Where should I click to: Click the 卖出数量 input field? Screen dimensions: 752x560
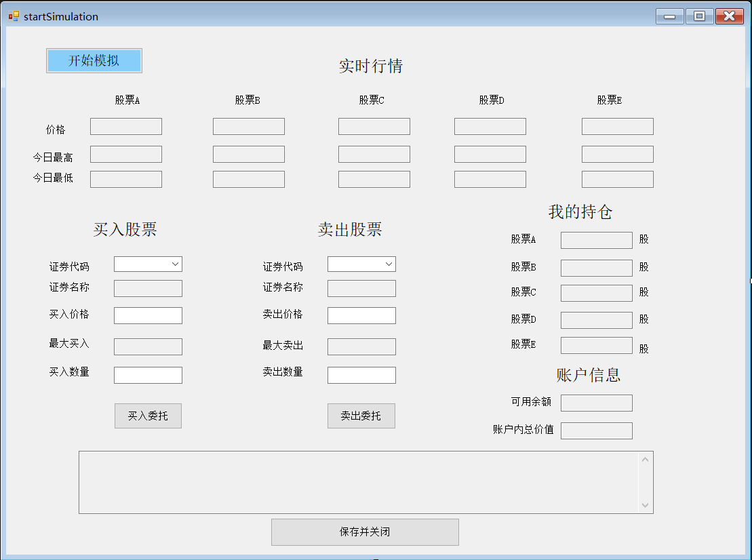pyautogui.click(x=361, y=375)
